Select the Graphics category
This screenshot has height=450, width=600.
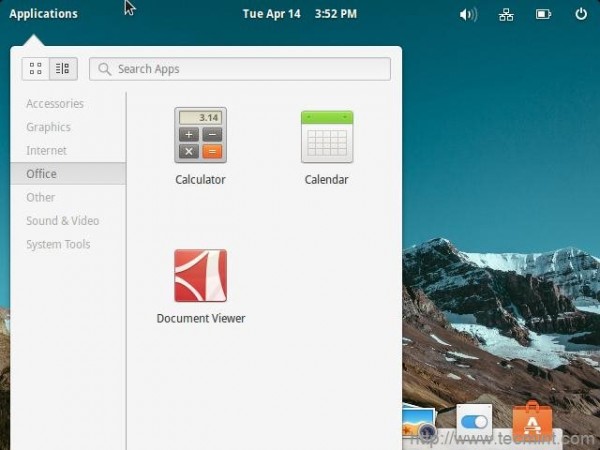68,127
